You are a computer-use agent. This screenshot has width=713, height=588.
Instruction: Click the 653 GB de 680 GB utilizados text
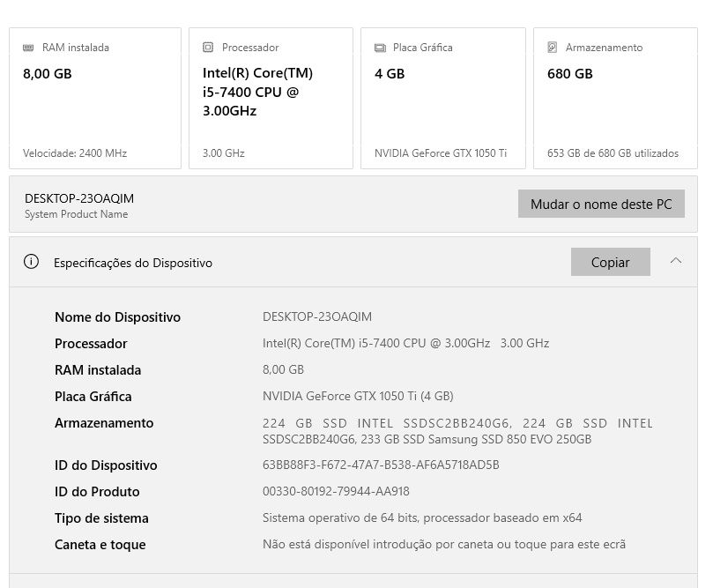[613, 153]
